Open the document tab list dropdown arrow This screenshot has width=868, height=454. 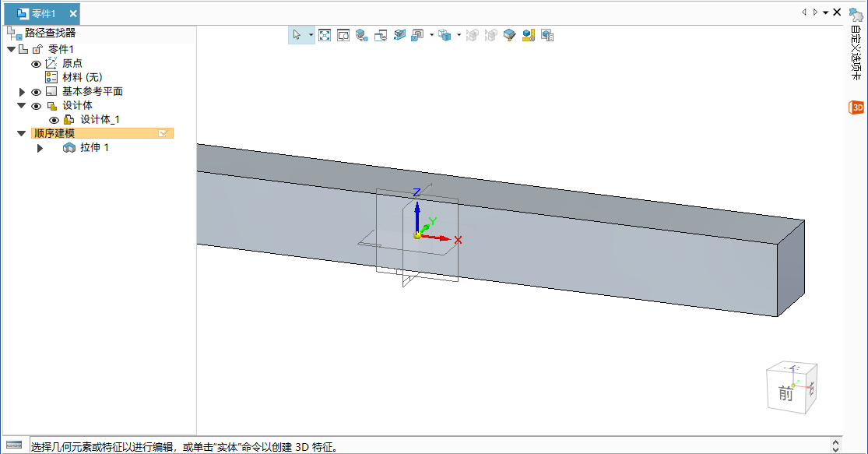point(825,12)
